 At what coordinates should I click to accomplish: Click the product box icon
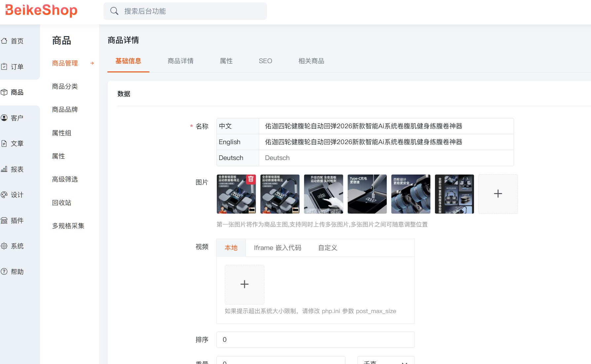click(x=4, y=92)
